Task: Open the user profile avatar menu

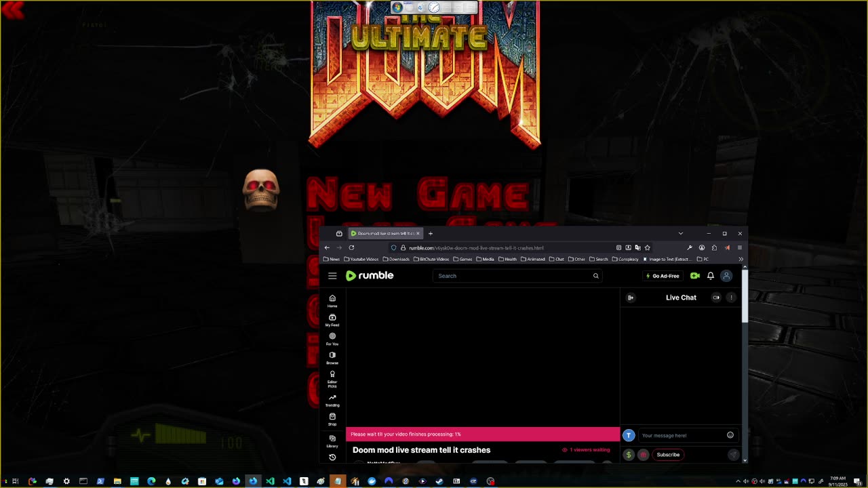Action: (x=726, y=276)
